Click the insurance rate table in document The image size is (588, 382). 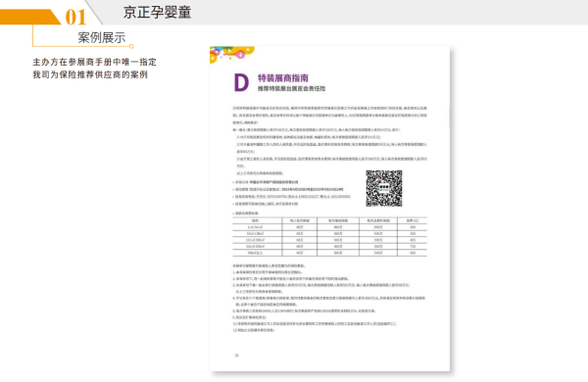pos(329,237)
